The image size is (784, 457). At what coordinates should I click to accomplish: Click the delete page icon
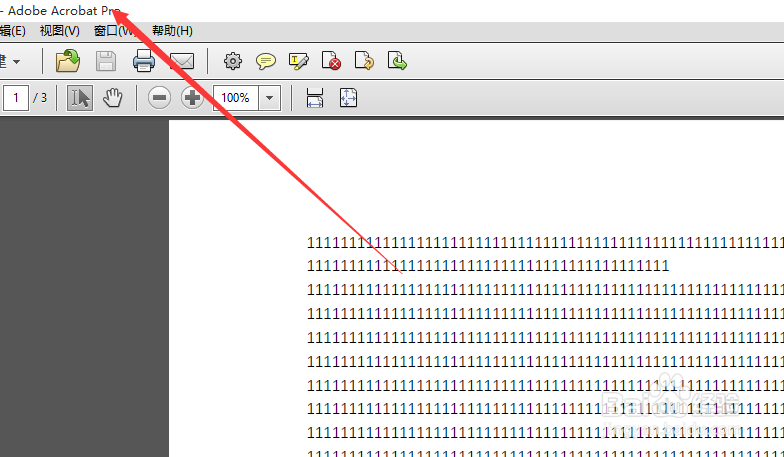331,61
